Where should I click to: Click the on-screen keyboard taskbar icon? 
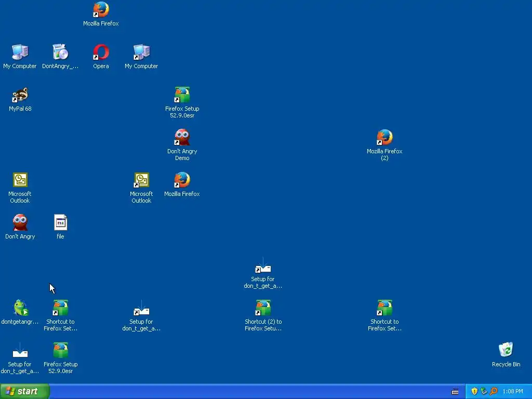point(455,392)
